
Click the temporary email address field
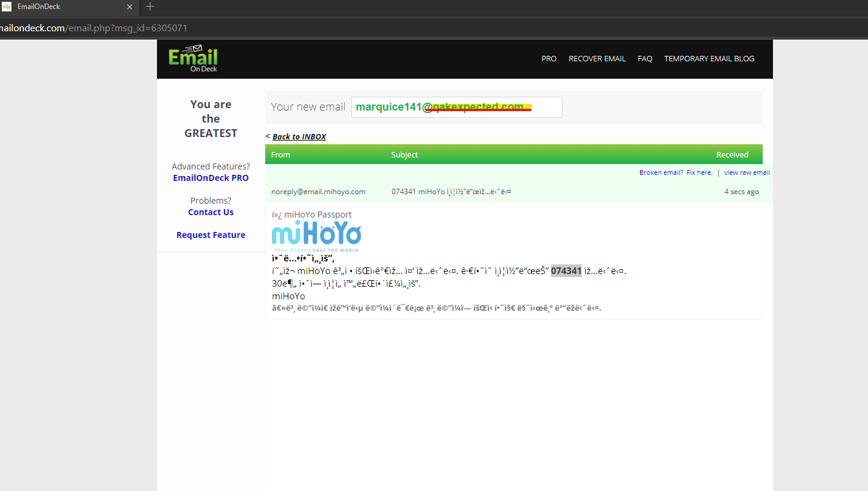(457, 107)
